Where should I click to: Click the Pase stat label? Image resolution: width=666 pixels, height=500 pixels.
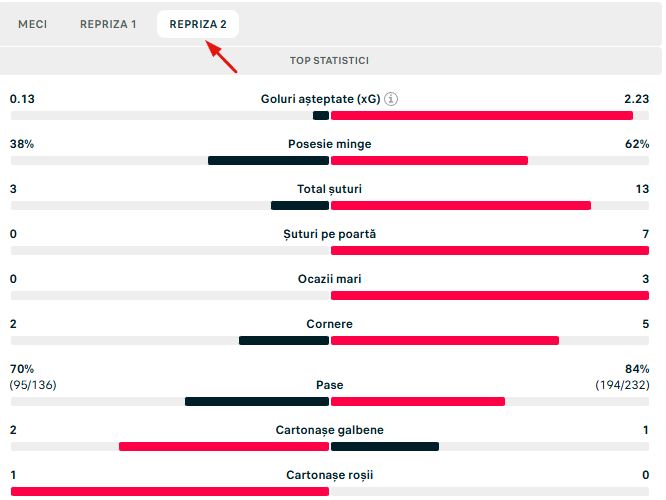click(x=329, y=384)
